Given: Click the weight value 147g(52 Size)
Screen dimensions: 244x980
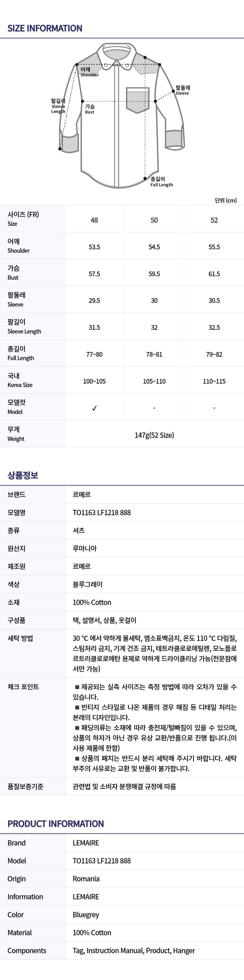Looking at the screenshot, I should tap(154, 435).
